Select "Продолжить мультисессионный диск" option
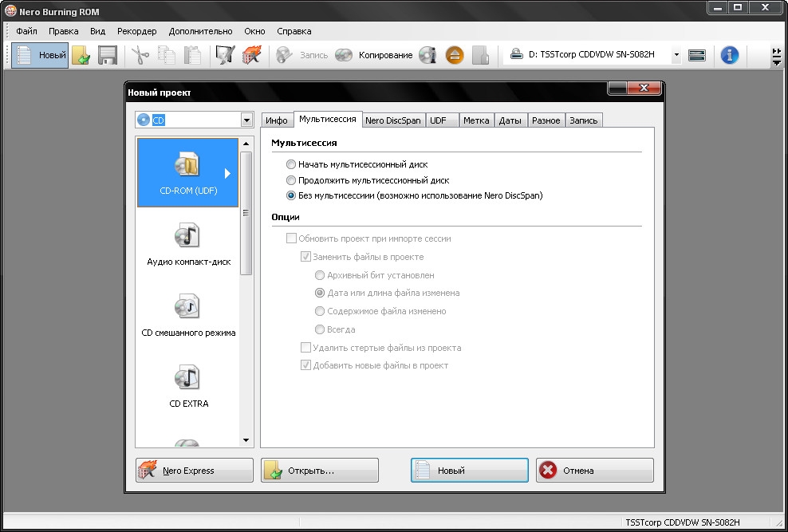The image size is (788, 532). [x=291, y=180]
